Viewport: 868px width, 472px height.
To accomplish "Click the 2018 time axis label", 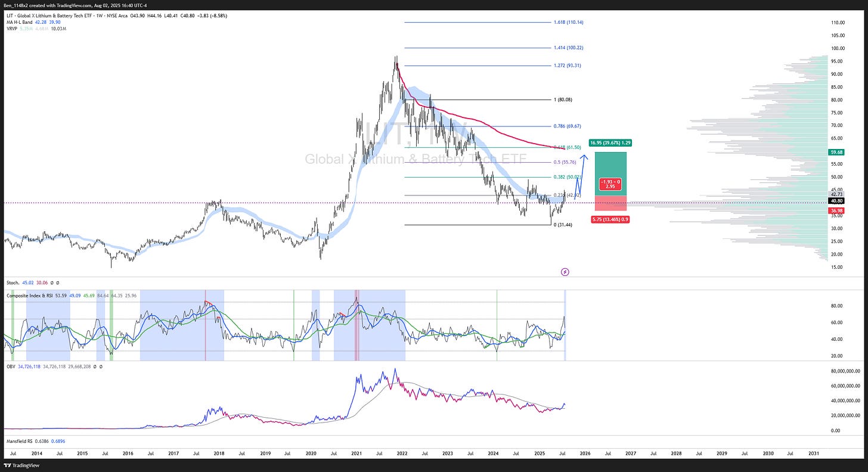I will click(220, 454).
